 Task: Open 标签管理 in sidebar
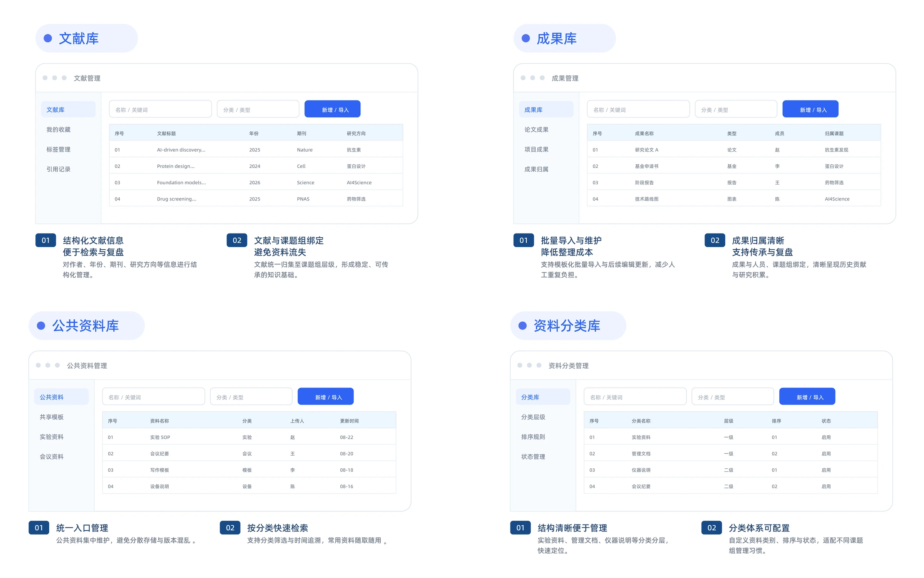coord(59,149)
